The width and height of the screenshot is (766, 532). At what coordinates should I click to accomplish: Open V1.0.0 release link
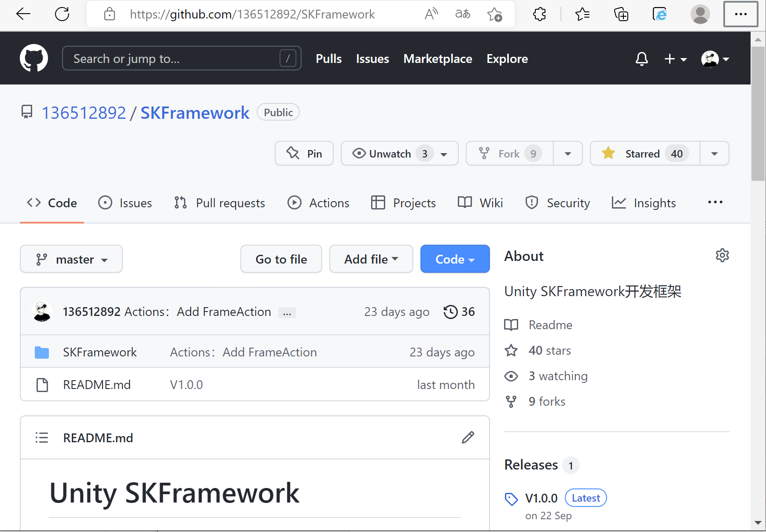click(541, 498)
